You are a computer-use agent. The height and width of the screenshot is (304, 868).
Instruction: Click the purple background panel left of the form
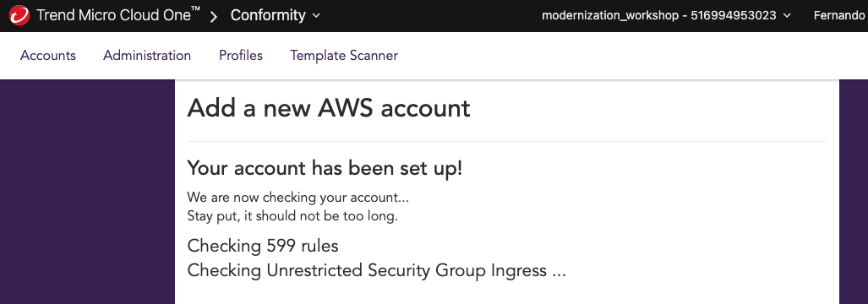(x=87, y=192)
